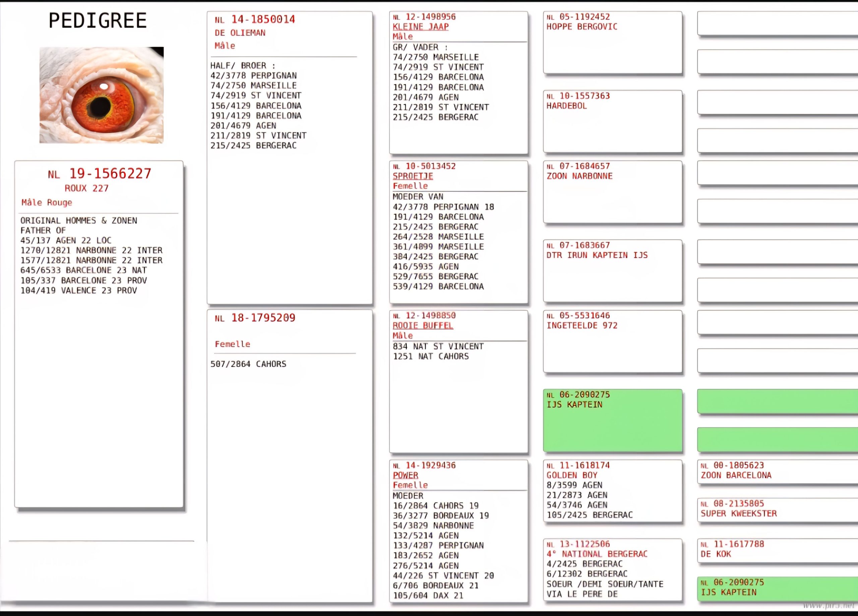Viewport: 858px width, 616px height.
Task: Open the KLEINE JAAP pedigree link
Action: coord(420,27)
